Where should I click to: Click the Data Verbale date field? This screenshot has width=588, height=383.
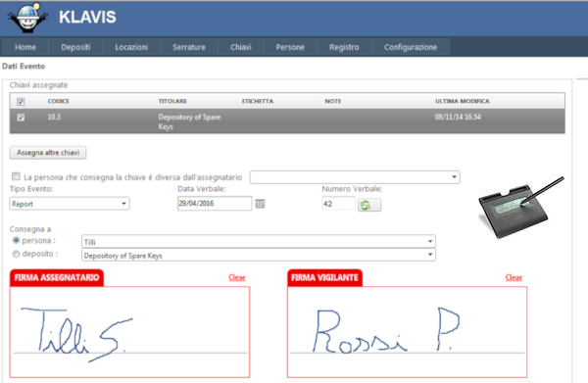point(215,203)
